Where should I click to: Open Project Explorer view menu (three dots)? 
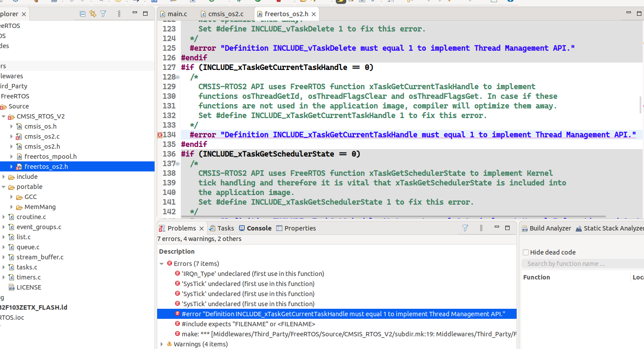119,14
